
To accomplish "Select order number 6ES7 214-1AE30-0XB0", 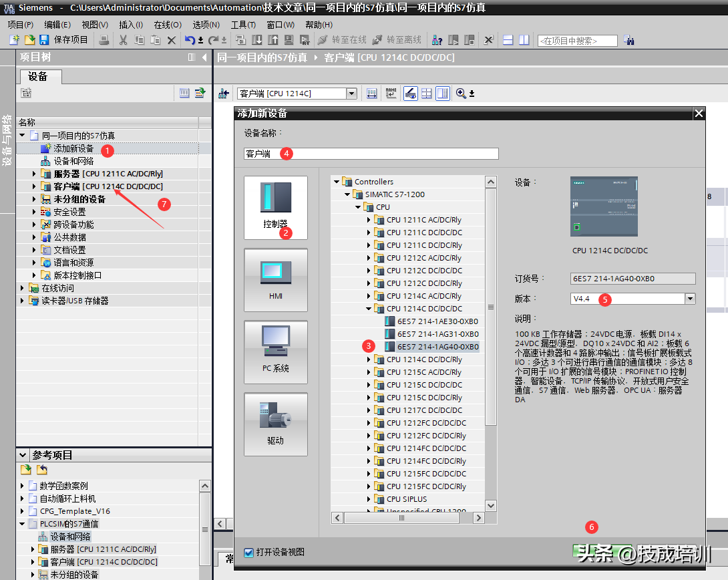I will point(437,321).
